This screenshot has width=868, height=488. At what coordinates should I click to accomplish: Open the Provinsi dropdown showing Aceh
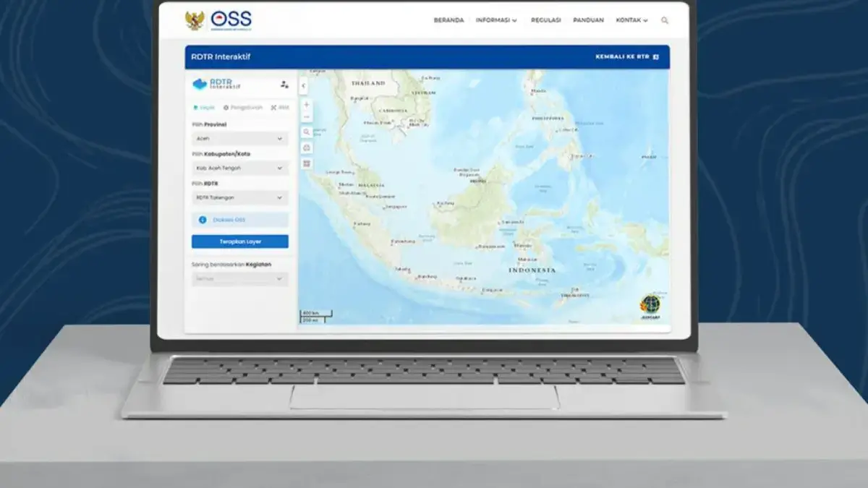(x=240, y=138)
